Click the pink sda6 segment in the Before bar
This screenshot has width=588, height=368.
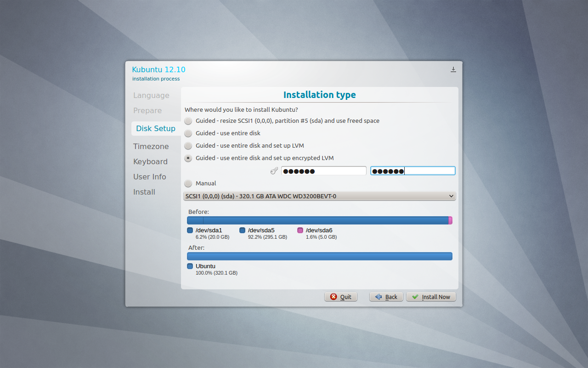[451, 220]
